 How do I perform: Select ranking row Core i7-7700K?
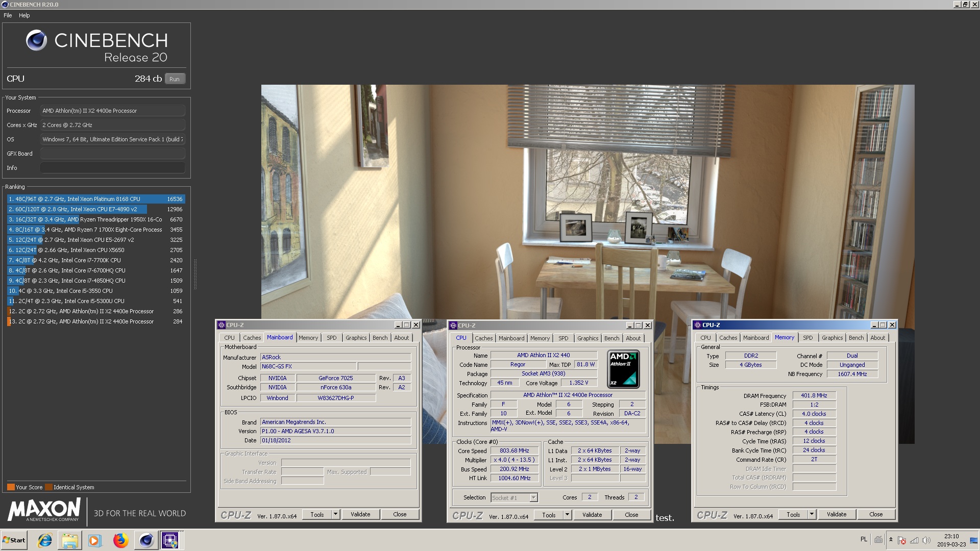click(x=95, y=260)
